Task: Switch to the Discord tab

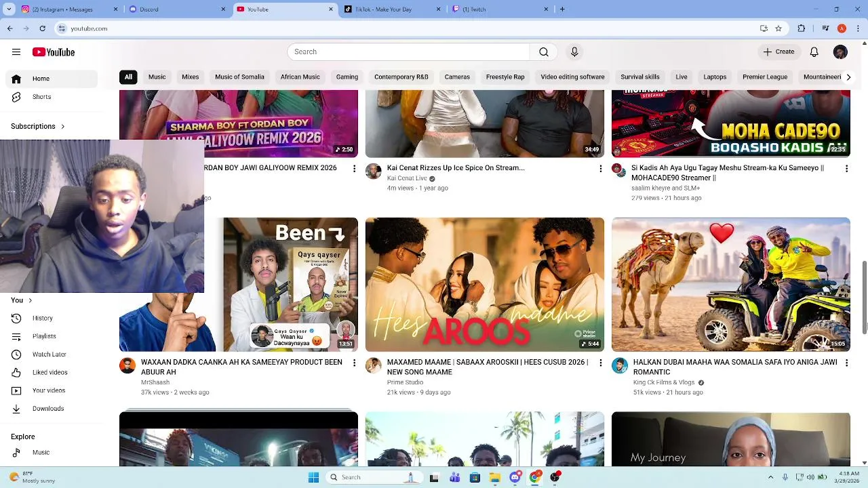Action: coord(176,9)
